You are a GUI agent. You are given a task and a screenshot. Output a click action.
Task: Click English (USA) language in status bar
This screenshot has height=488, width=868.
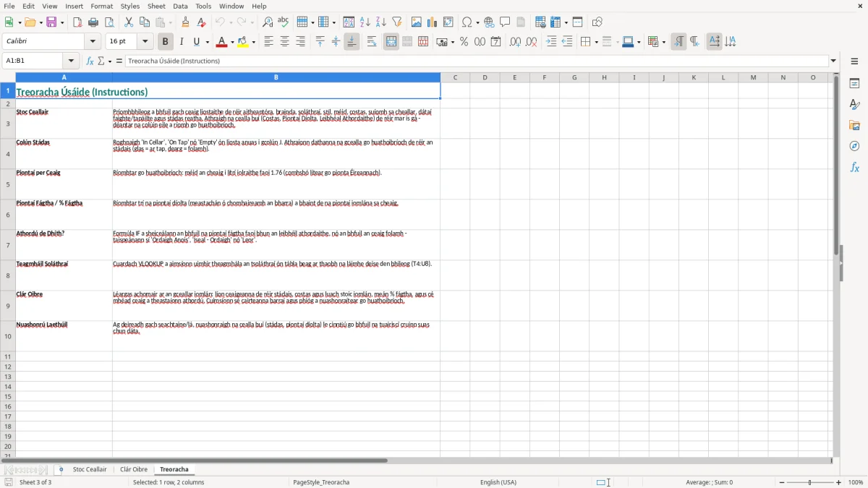click(498, 482)
